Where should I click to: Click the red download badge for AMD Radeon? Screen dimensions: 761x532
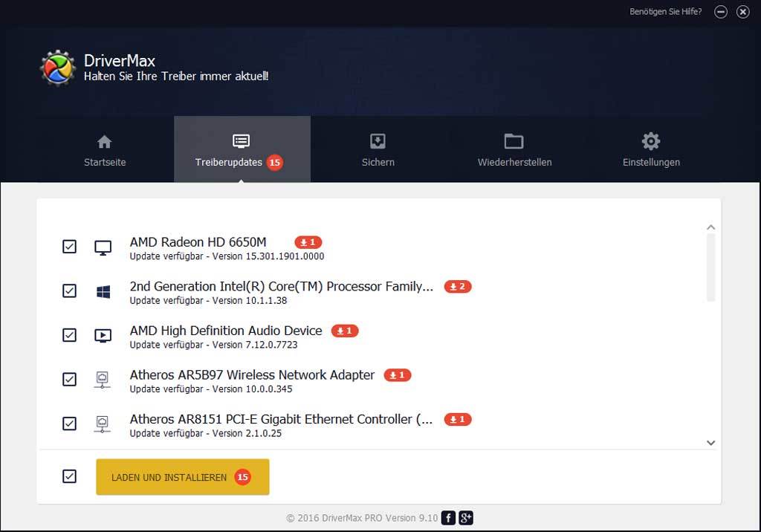tap(308, 242)
